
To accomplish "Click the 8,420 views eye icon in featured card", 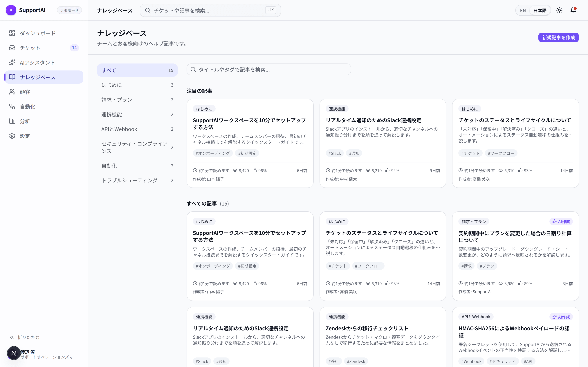I will pyautogui.click(x=235, y=170).
